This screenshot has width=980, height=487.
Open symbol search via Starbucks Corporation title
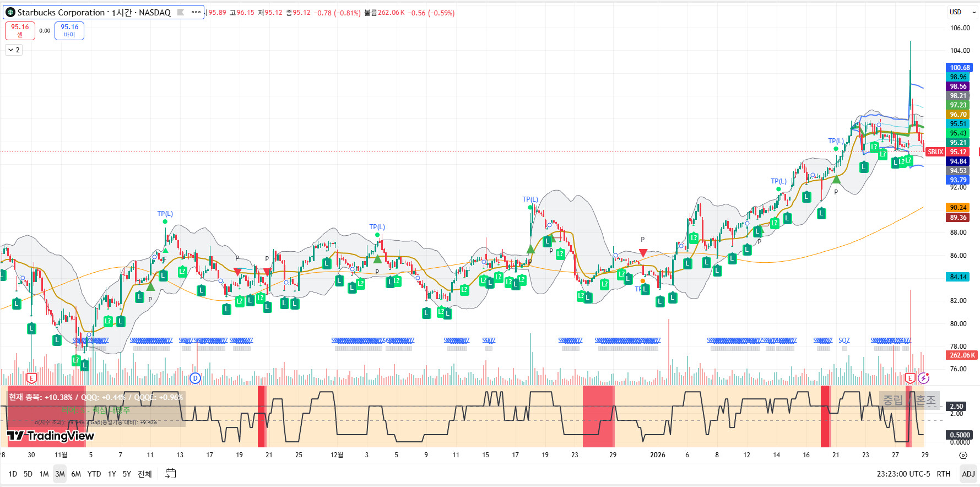(94, 12)
